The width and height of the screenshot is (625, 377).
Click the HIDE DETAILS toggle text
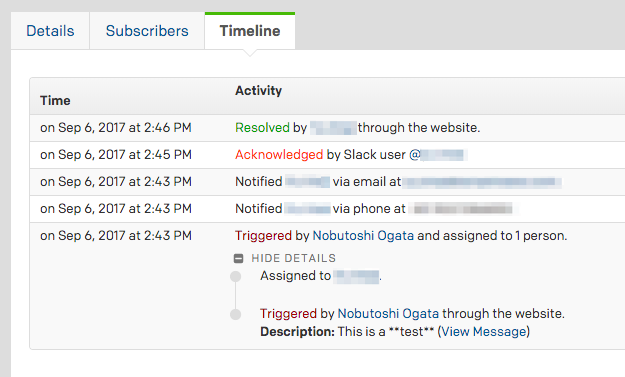pos(293,258)
